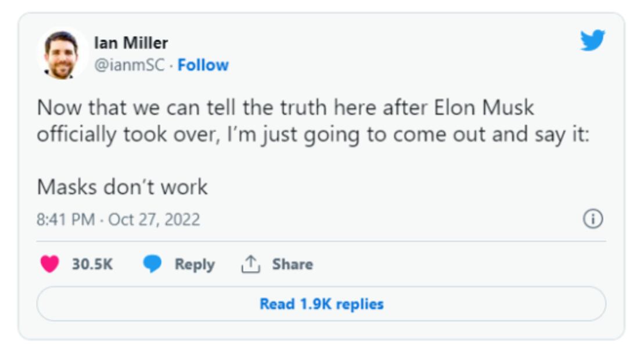This screenshot has width=644, height=360.
Task: Click the "Masks don't work" line
Action: pyautogui.click(x=122, y=187)
